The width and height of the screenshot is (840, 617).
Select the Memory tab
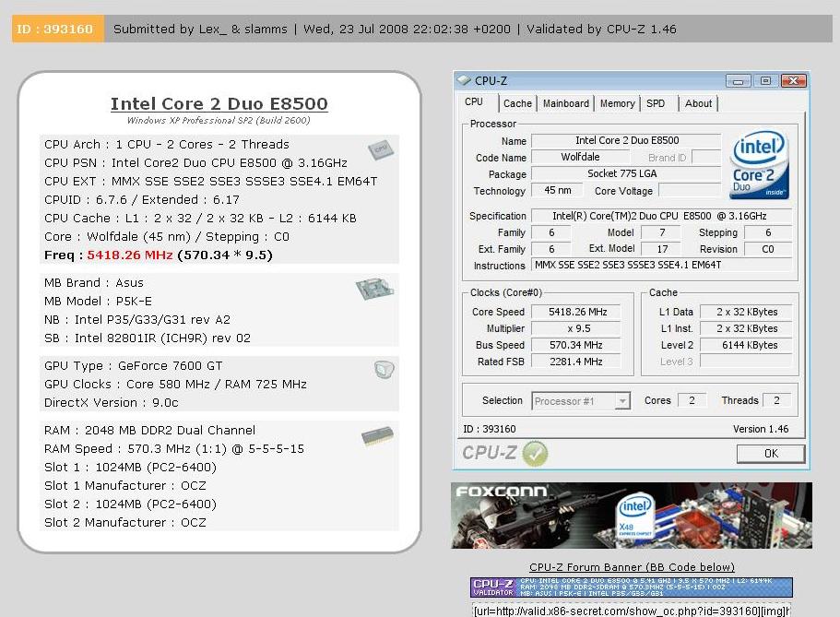coord(617,103)
